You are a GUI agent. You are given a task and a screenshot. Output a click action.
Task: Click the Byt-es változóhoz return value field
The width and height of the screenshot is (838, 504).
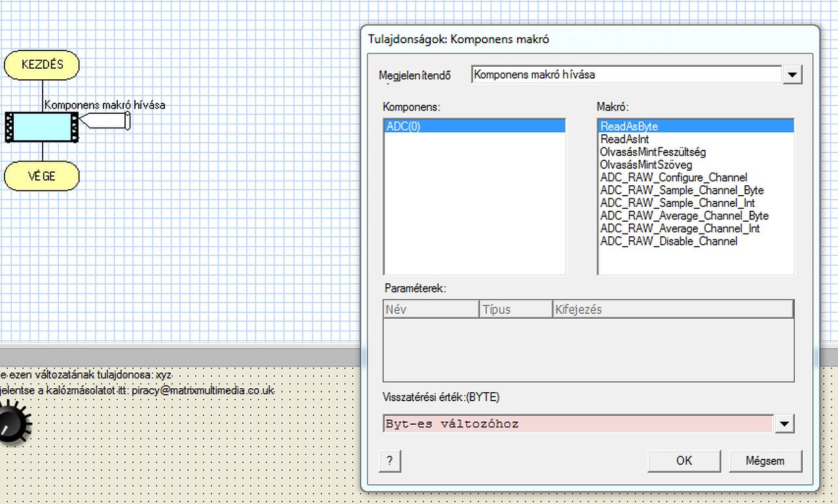(579, 424)
